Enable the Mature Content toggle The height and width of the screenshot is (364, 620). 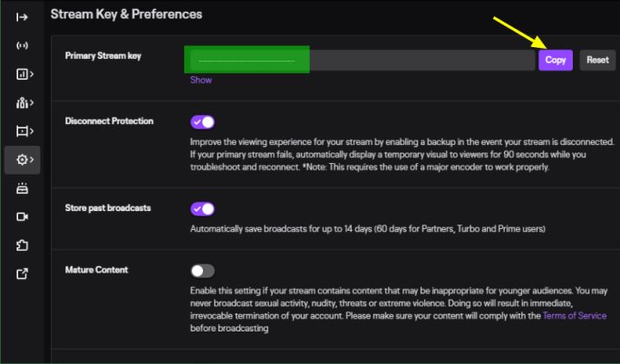point(202,271)
